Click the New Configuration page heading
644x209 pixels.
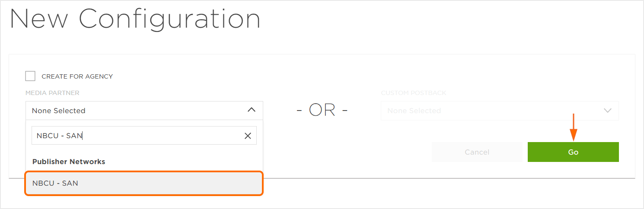[x=135, y=19]
